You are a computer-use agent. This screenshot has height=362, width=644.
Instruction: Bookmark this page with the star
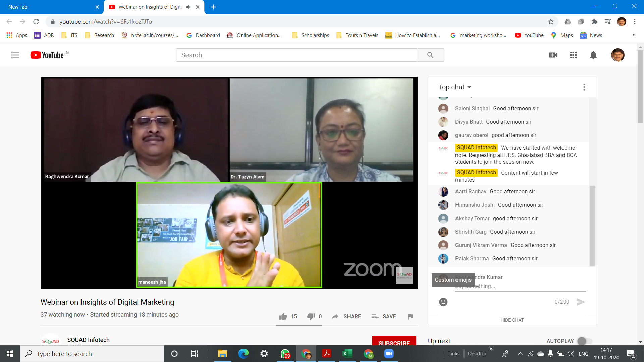tap(551, 22)
